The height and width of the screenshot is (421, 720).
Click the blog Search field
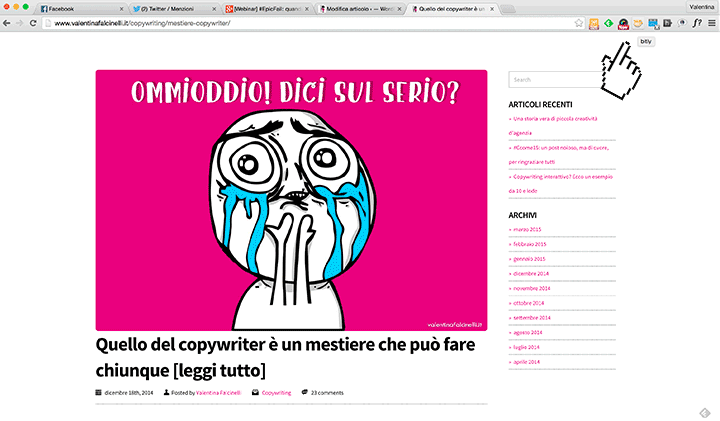556,79
